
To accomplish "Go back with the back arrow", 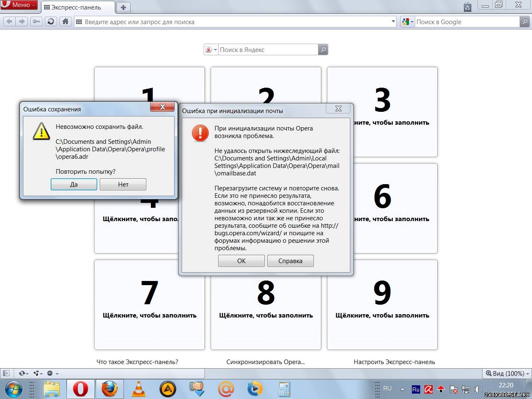I will pyautogui.click(x=10, y=22).
